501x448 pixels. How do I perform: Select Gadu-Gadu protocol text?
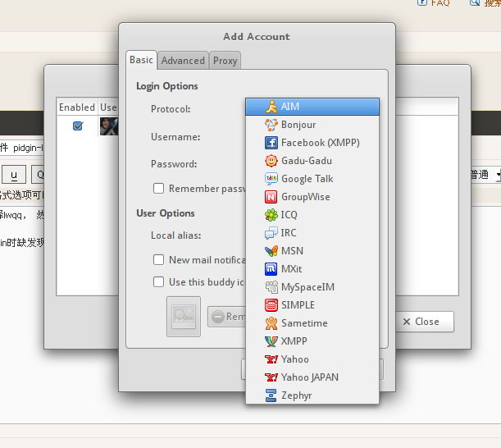(307, 161)
